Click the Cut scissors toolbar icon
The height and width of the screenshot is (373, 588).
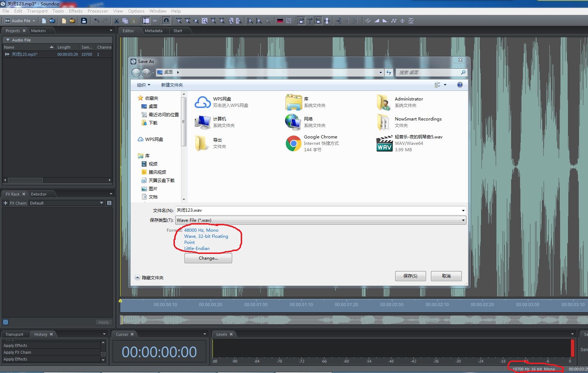coord(117,21)
